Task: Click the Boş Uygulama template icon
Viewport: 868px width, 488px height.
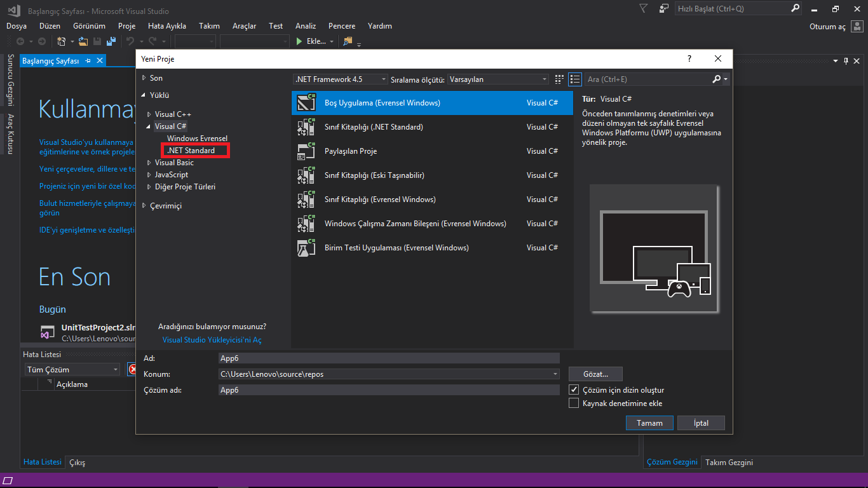Action: click(x=306, y=102)
